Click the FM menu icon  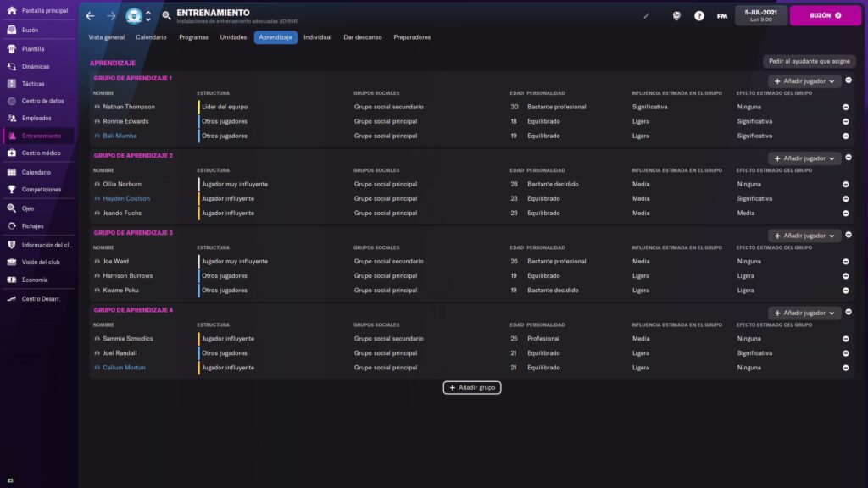(721, 16)
